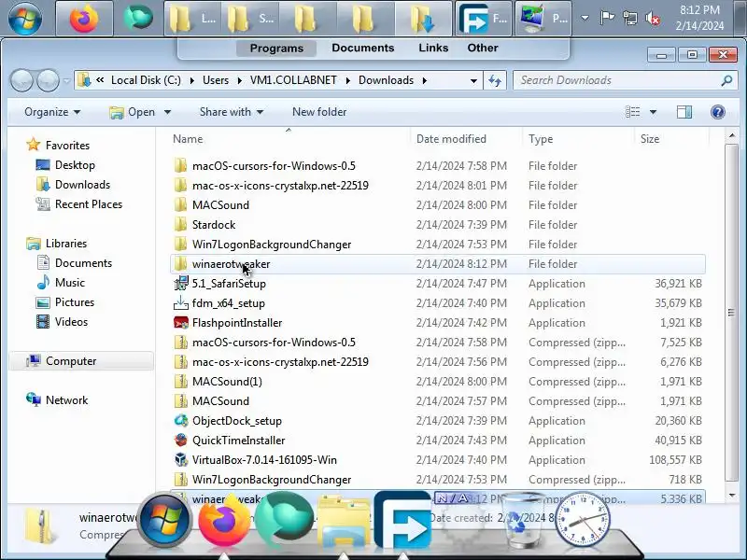Open the 'F...' app button in the taskbar
The image size is (747, 560).
pos(483,19)
